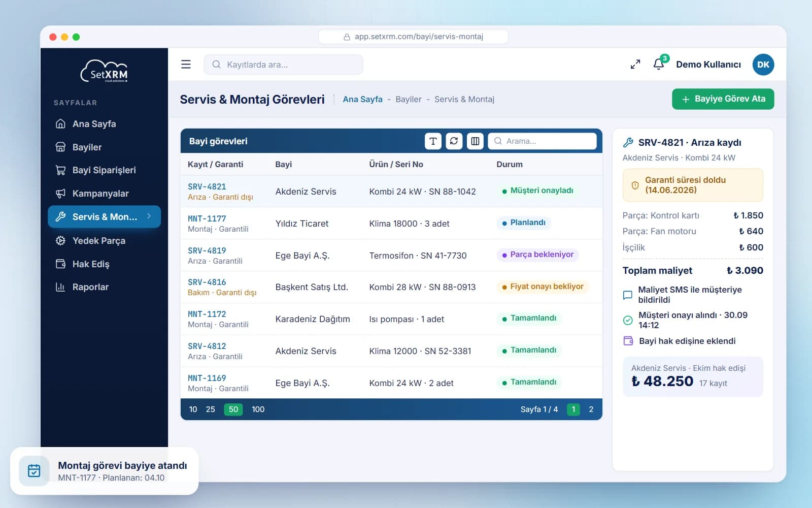Image resolution: width=812 pixels, height=508 pixels.
Task: Click the megaphone icon for Kampanyalar
Action: click(x=60, y=194)
